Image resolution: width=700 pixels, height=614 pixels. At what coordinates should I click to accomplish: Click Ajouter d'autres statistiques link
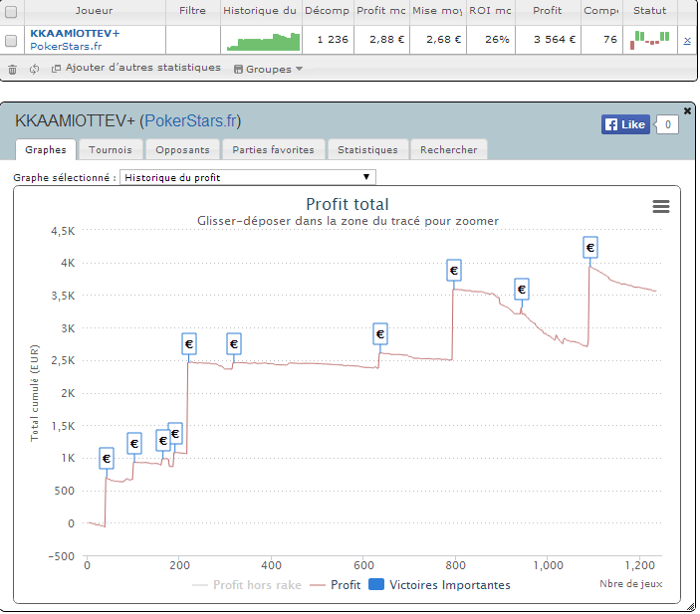point(136,68)
